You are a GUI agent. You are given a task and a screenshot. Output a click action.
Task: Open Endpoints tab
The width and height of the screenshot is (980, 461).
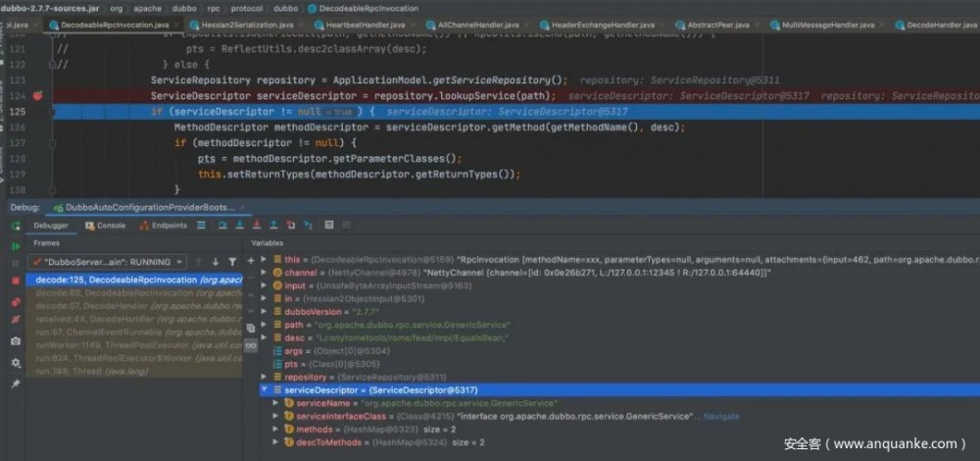[x=163, y=226]
